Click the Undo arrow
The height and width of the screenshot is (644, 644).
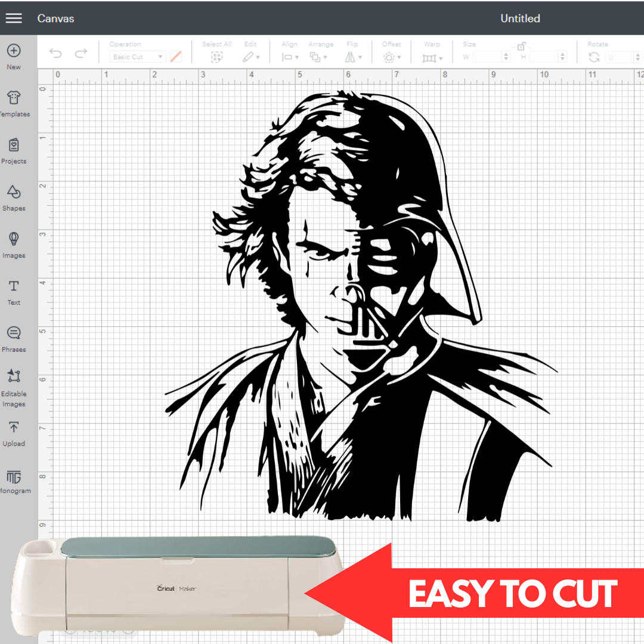pos(55,54)
